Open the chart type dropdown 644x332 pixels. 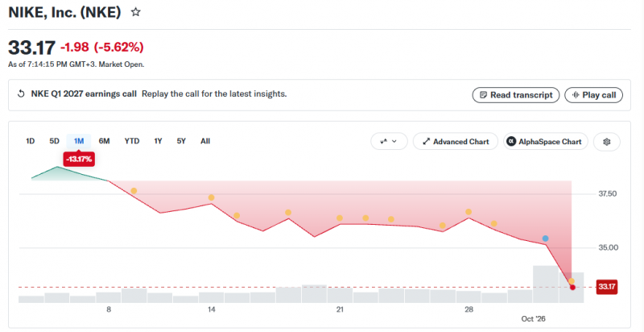389,141
